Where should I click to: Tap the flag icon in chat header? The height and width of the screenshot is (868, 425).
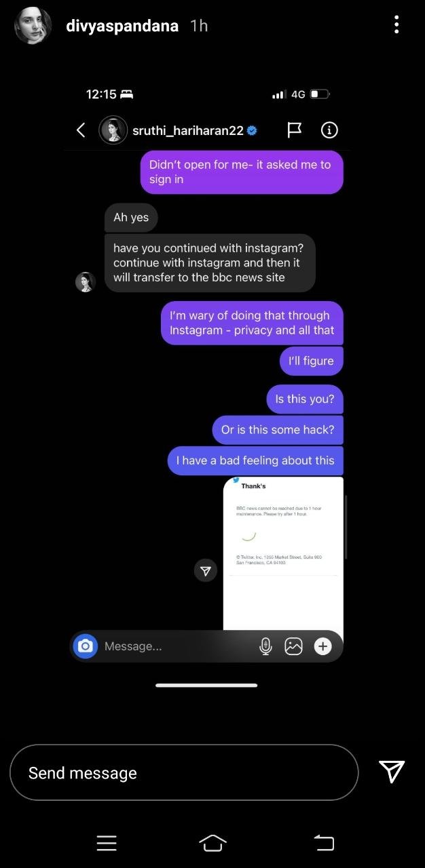[294, 130]
